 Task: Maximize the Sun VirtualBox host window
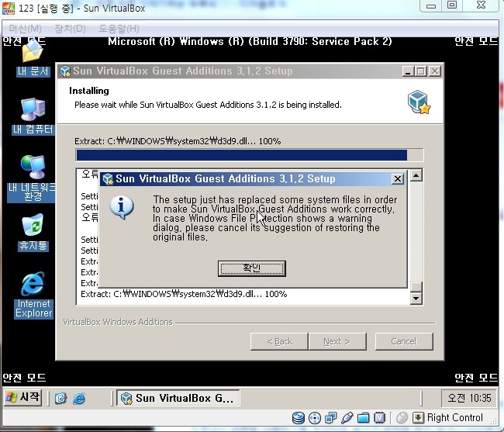click(x=452, y=5)
